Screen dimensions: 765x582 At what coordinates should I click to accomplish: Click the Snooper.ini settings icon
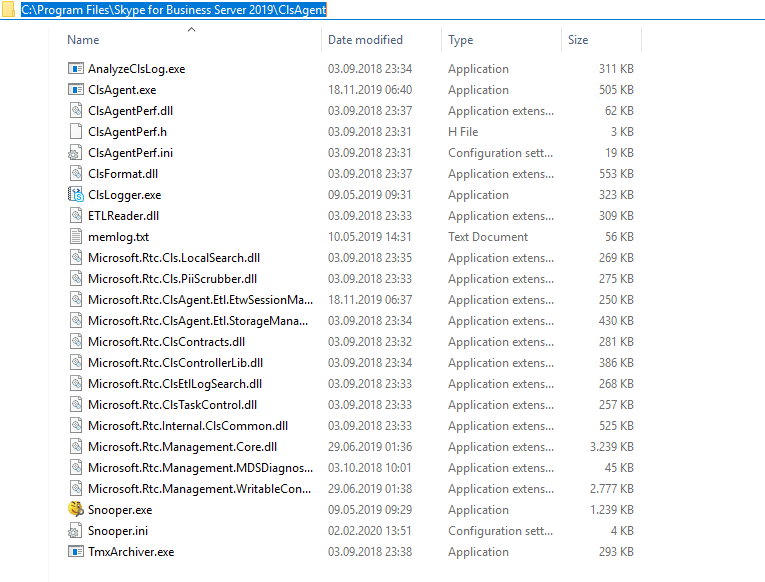(75, 530)
